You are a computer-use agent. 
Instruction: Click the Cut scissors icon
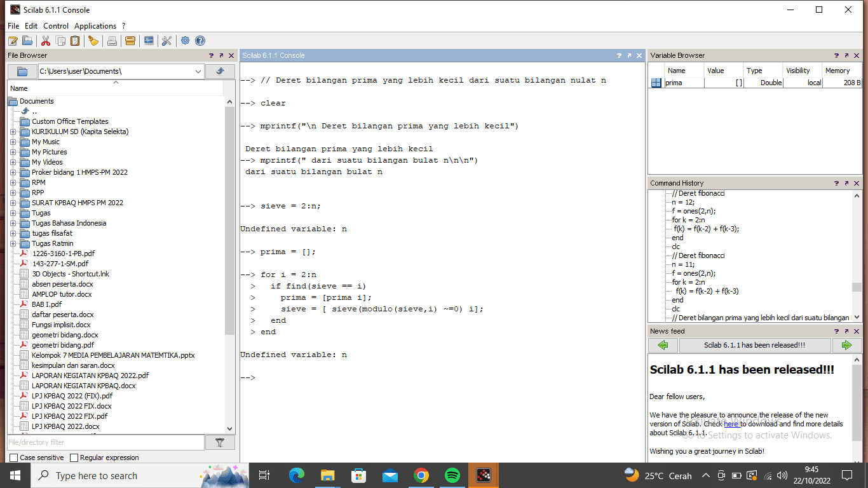[46, 41]
